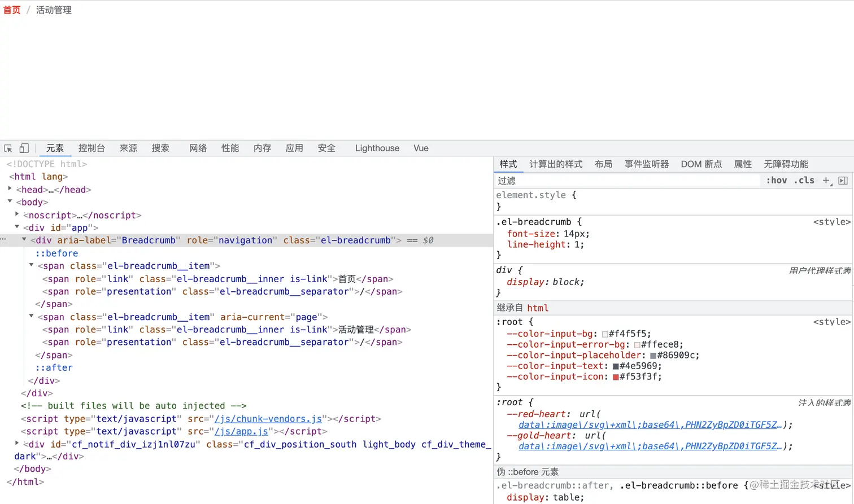Click the --color-input-icon #f53f3f swatch
The width and height of the screenshot is (854, 504).
point(616,378)
